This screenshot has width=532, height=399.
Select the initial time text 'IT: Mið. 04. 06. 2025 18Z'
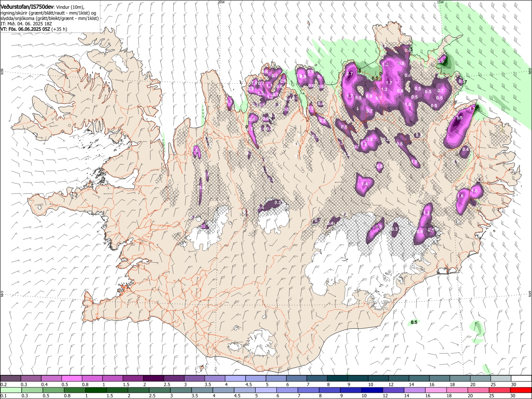pos(26,24)
